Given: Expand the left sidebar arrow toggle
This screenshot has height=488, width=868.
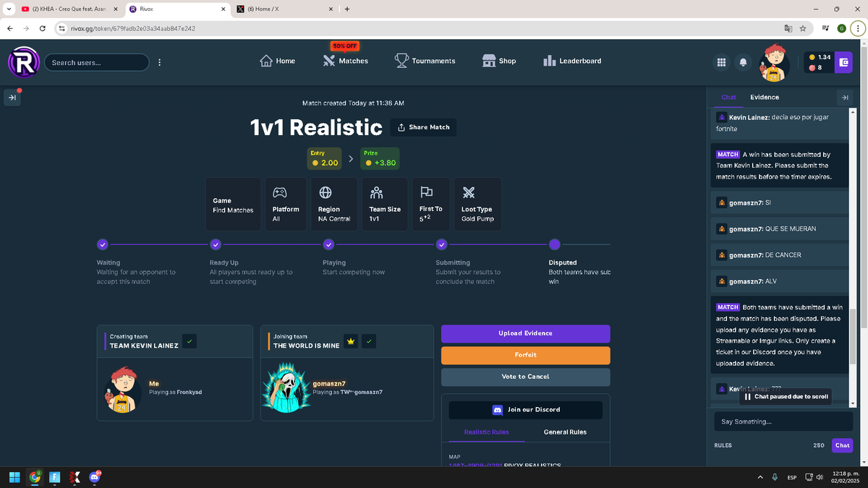Looking at the screenshot, I should pyautogui.click(x=13, y=98).
